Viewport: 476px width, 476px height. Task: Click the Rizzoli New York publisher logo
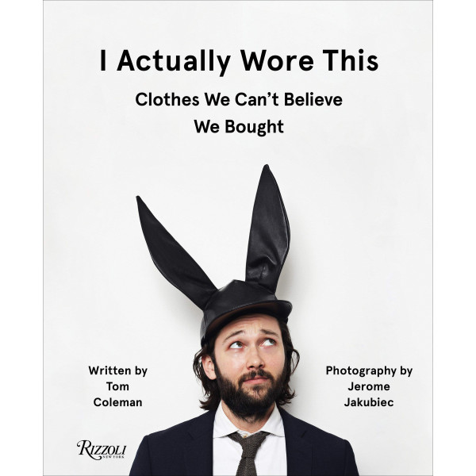click(102, 450)
